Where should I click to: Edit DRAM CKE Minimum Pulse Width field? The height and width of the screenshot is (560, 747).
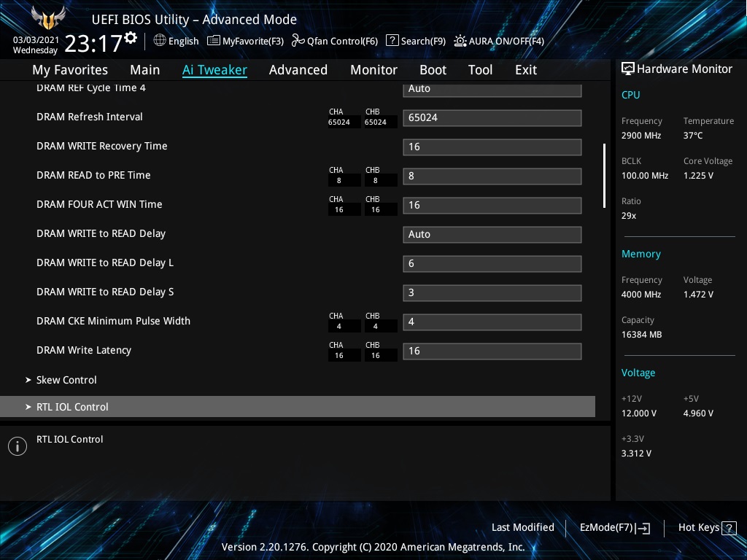pos(492,322)
